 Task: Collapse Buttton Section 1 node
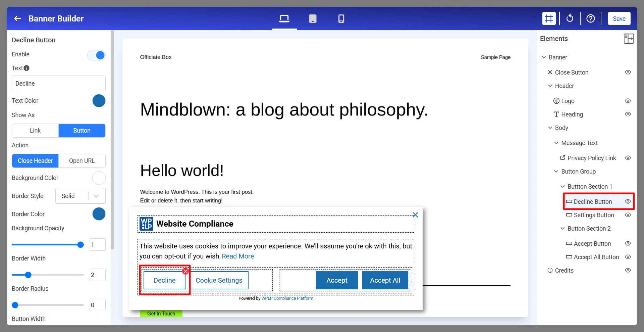coord(562,187)
